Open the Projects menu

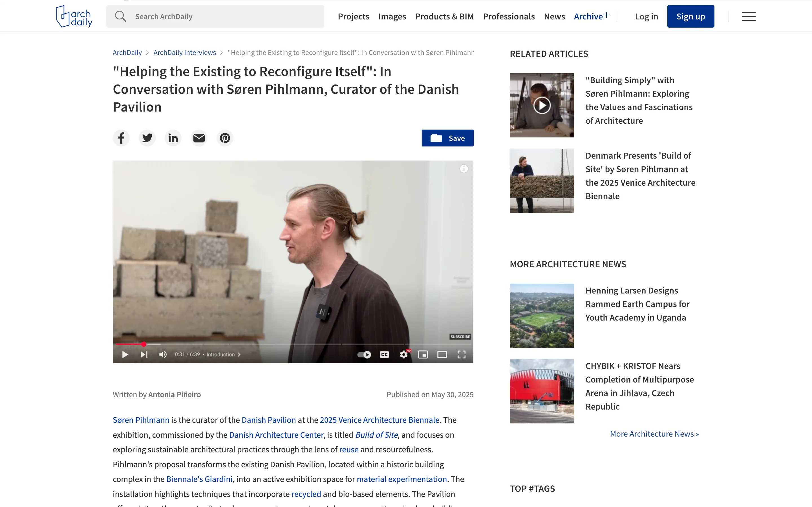pyautogui.click(x=353, y=16)
